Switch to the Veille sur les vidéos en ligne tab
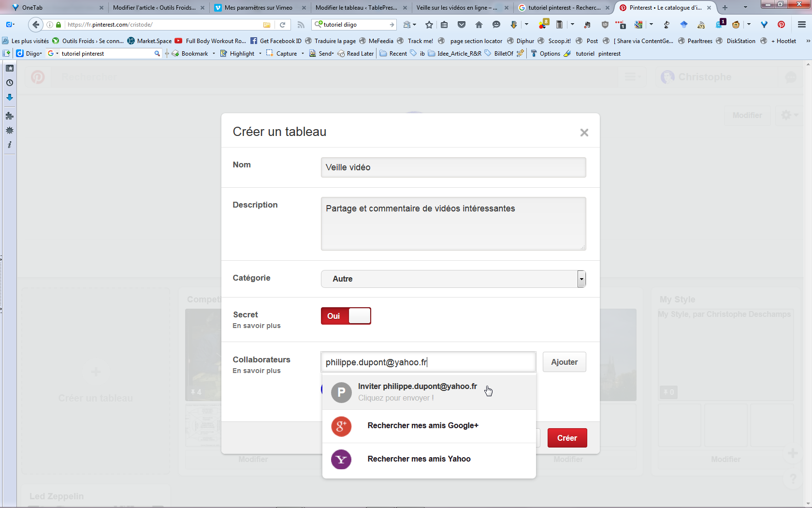This screenshot has height=508, width=812. [462, 8]
